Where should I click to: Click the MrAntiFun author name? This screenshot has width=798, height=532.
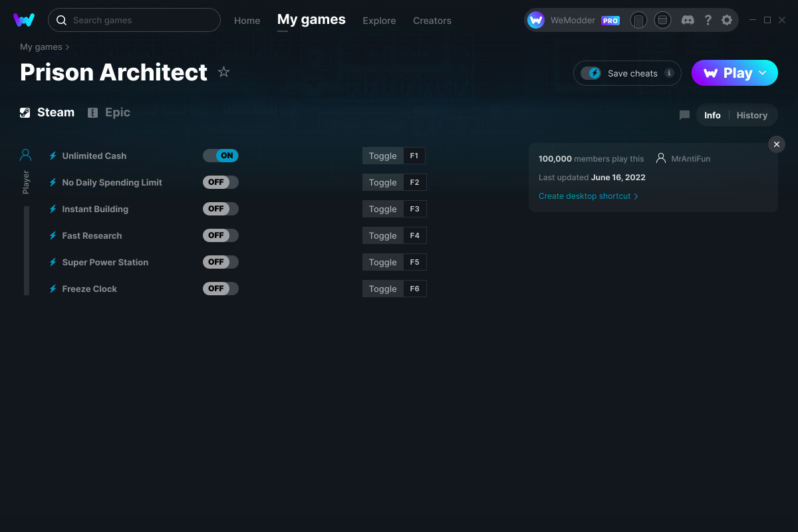click(x=691, y=159)
